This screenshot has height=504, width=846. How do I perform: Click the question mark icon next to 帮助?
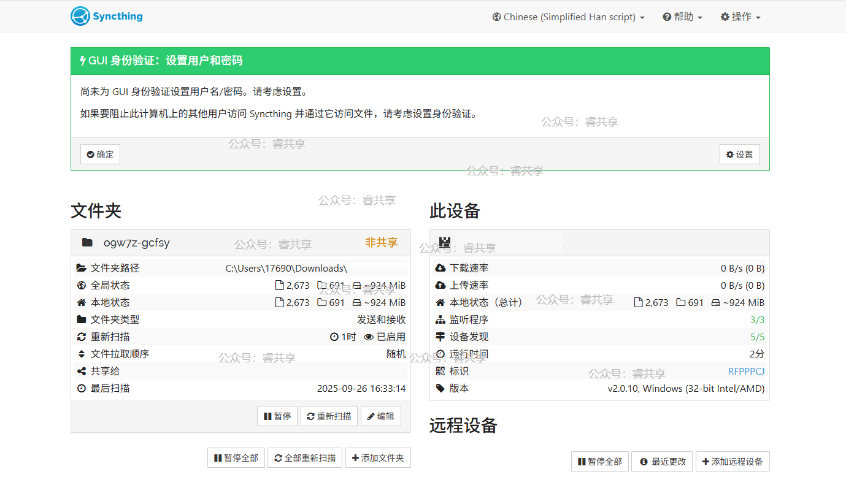click(x=667, y=17)
